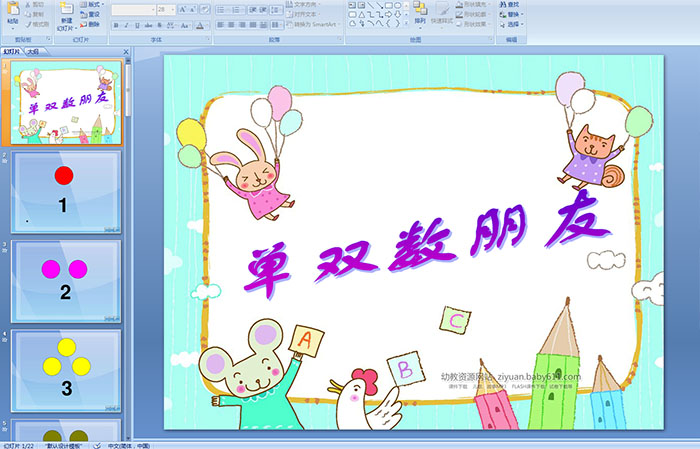Click Align Text (对齐文本)

click(x=301, y=14)
